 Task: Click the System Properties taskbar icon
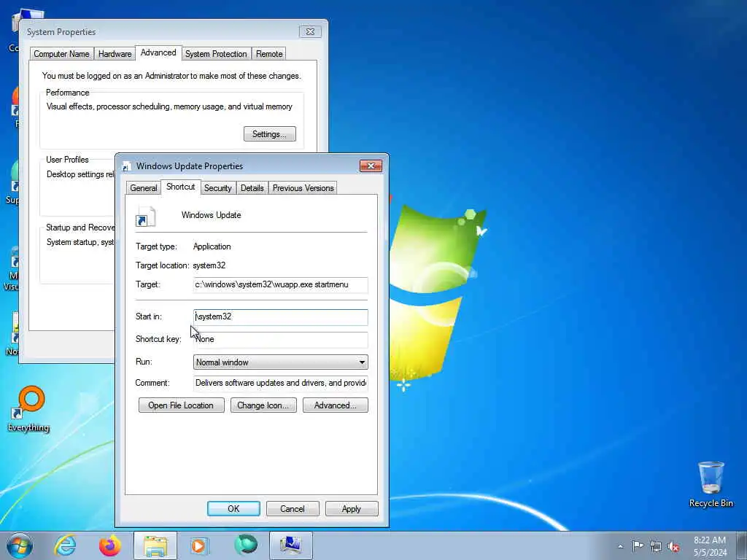[x=290, y=545]
